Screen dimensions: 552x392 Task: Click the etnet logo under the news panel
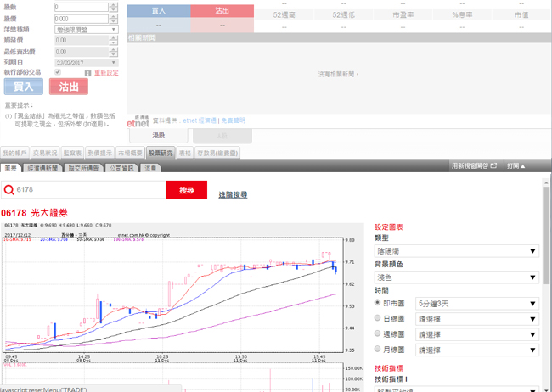138,122
